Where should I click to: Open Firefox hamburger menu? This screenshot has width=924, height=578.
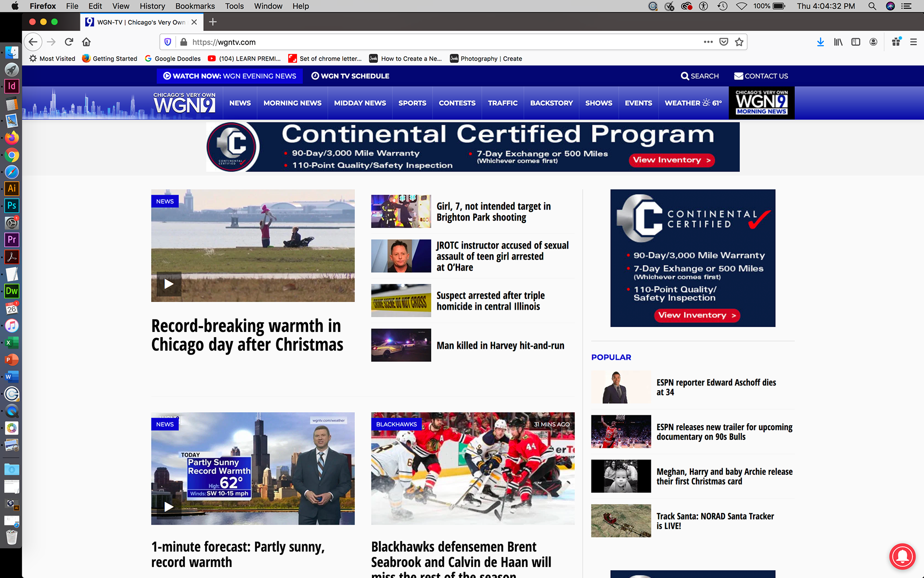point(913,42)
